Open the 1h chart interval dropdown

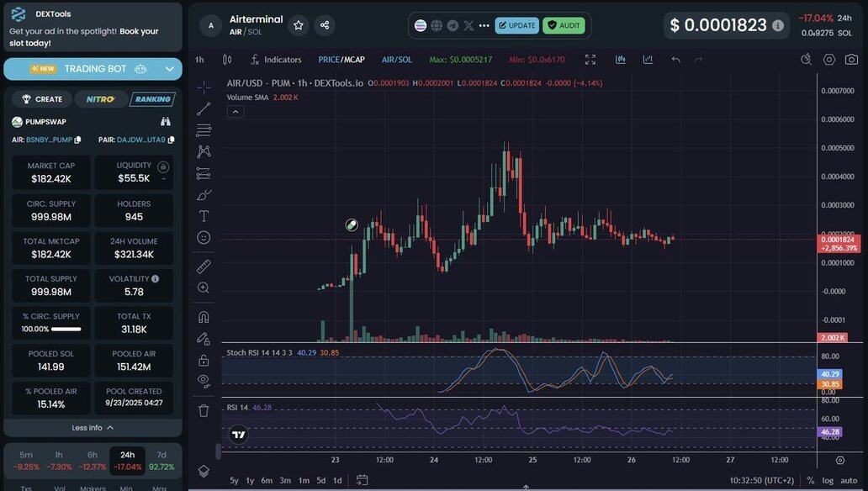click(x=200, y=60)
